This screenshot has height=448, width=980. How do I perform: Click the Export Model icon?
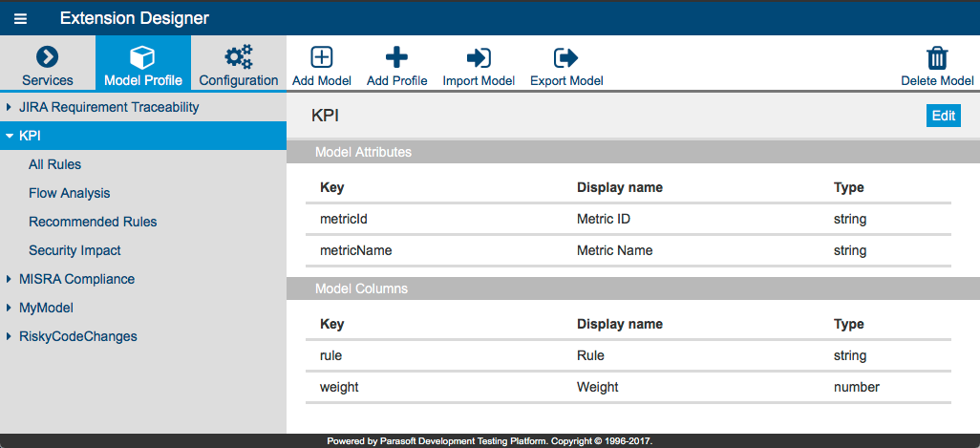pos(566,57)
